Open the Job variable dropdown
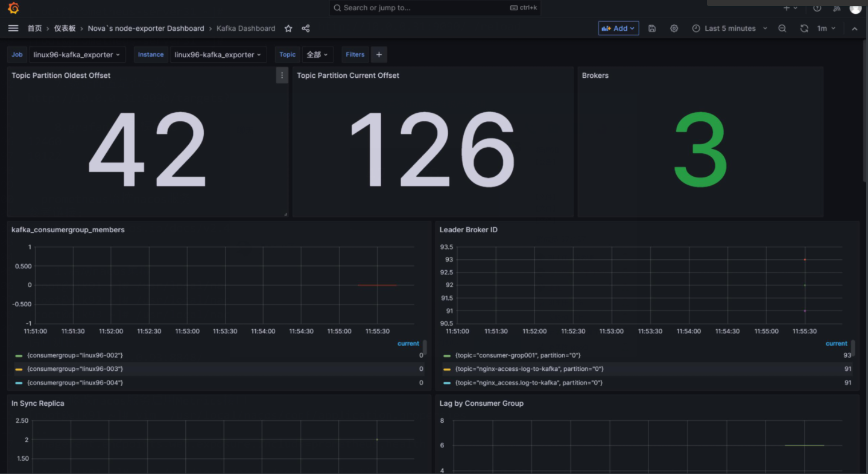 [x=77, y=54]
